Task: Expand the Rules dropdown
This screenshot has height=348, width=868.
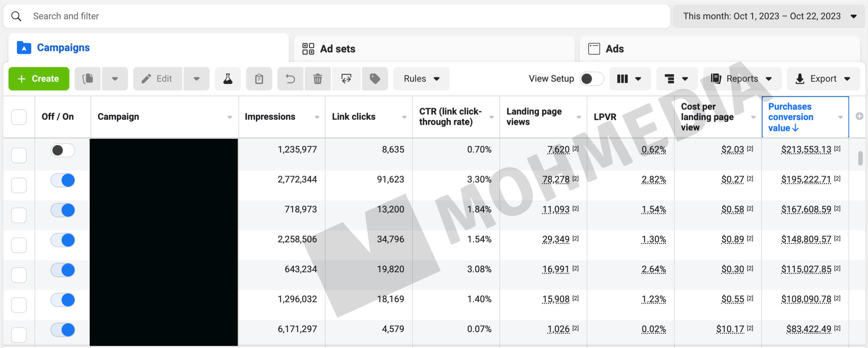Action: click(x=421, y=79)
